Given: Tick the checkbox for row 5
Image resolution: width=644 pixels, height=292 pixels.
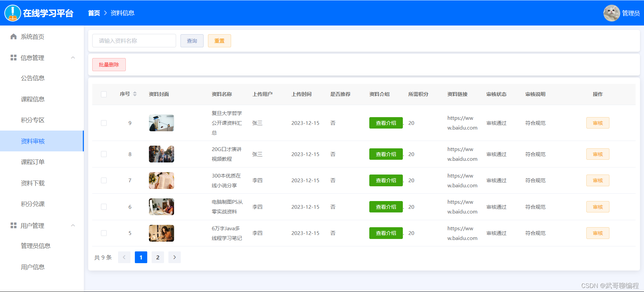Looking at the screenshot, I should coord(104,233).
